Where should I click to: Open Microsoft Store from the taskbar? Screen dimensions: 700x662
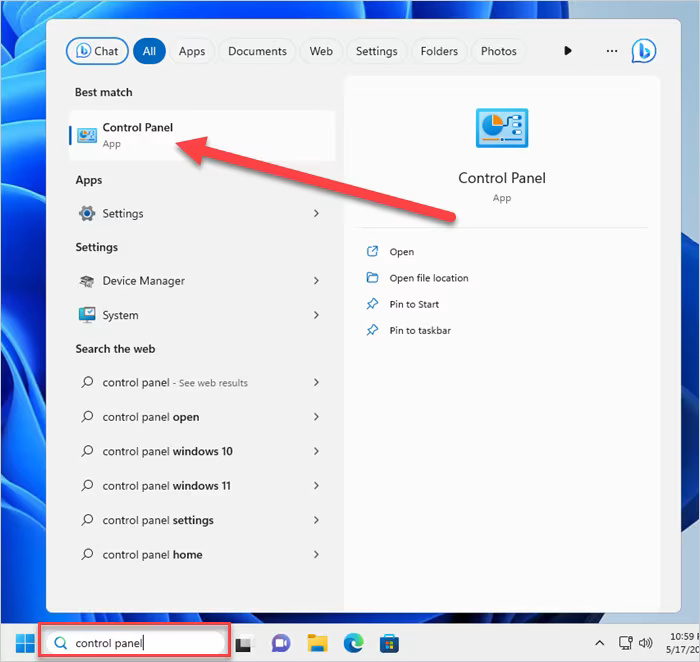tap(389, 644)
